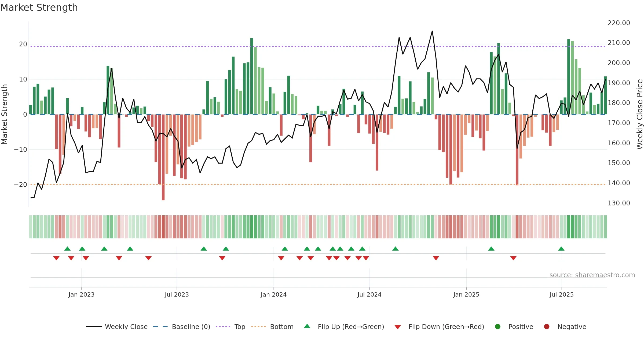644x362 pixels.
Task: Click the 10 tick on the left axis
Action: (x=23, y=79)
